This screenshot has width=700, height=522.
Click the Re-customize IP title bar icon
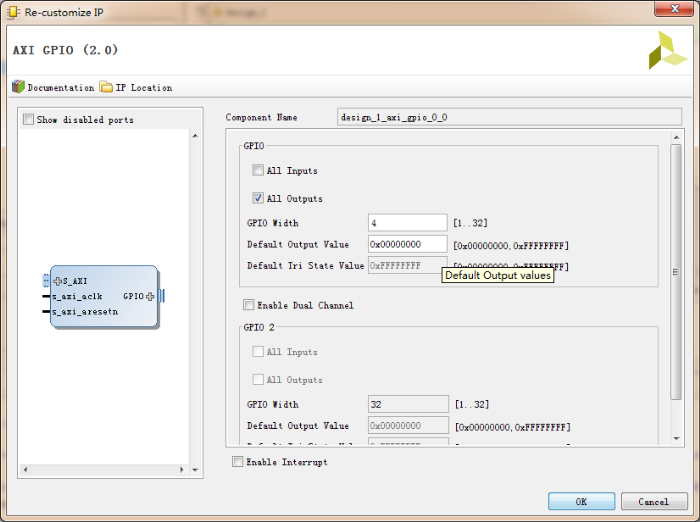(x=12, y=10)
